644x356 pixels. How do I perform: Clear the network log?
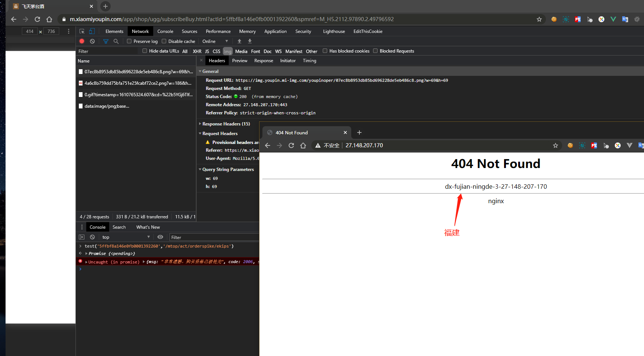click(92, 41)
